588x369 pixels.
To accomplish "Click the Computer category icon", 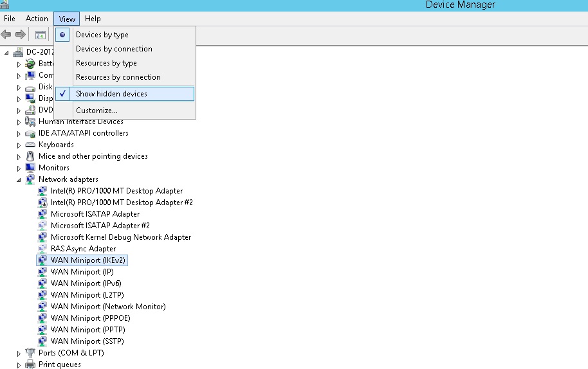I will (x=30, y=75).
